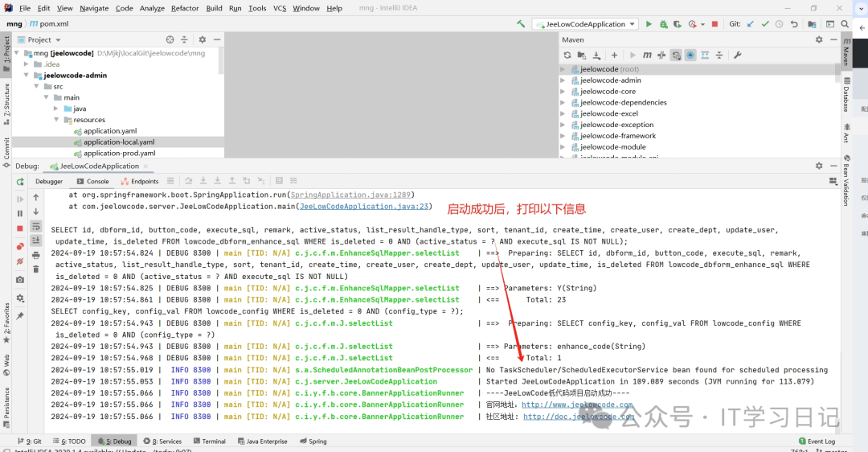This screenshot has width=868, height=452.
Task: Clear console with trash icon
Action: pos(36,269)
